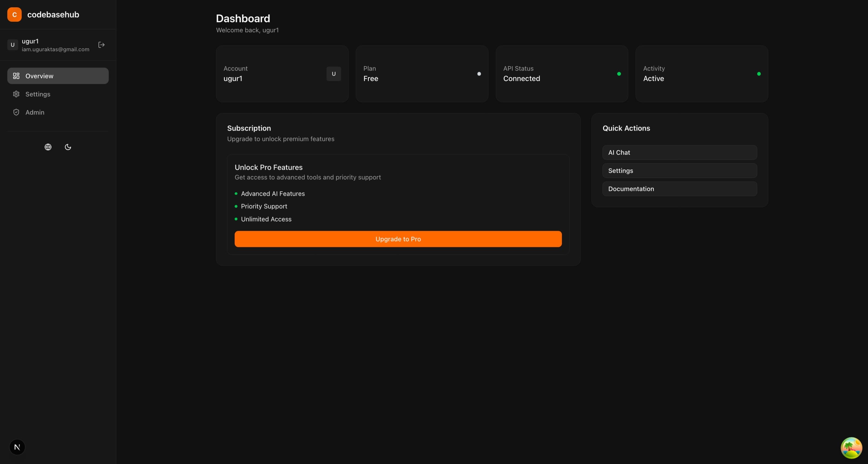Select the Overview grid icon

coord(17,76)
